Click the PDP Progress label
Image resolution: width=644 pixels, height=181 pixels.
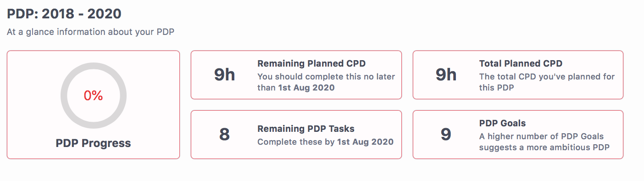[x=93, y=143]
